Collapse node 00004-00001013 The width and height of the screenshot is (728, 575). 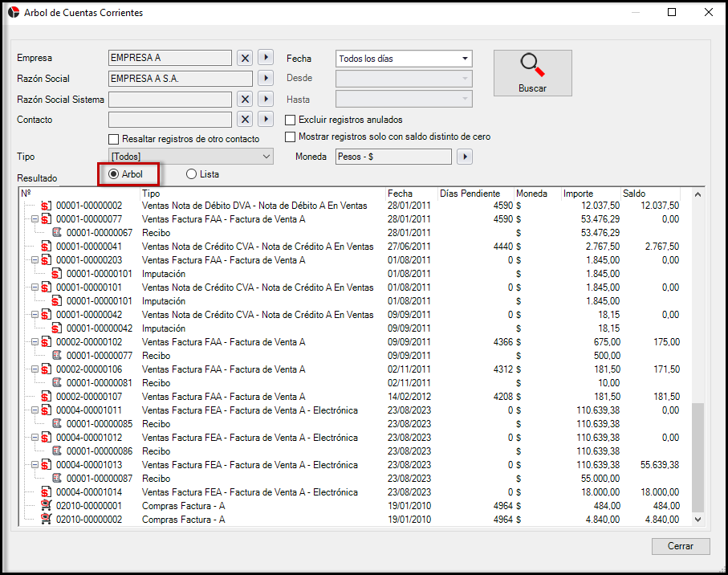click(x=35, y=464)
